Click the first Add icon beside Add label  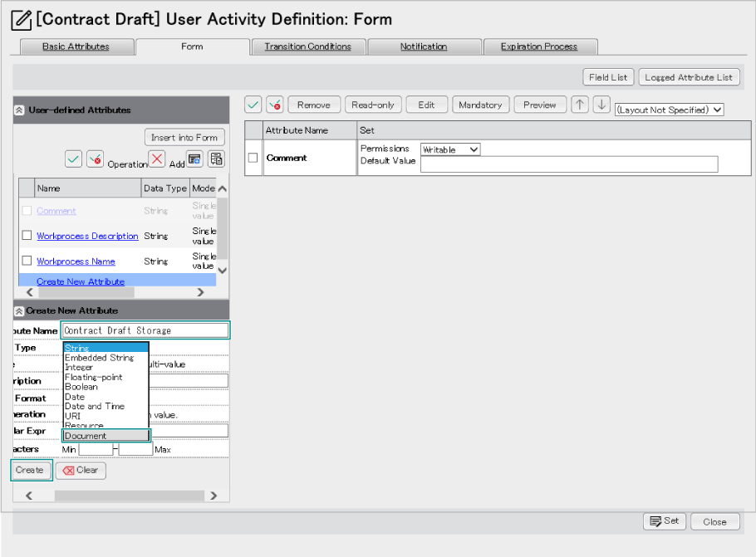[194, 159]
